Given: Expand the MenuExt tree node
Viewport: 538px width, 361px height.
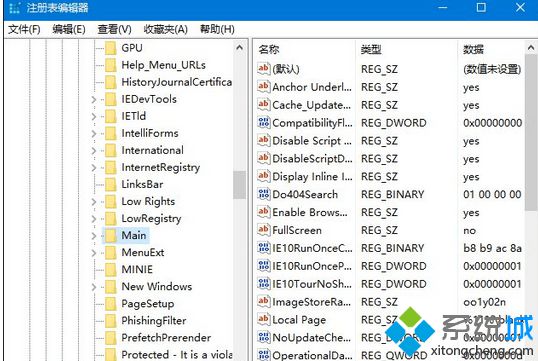Looking at the screenshot, I should [x=94, y=253].
